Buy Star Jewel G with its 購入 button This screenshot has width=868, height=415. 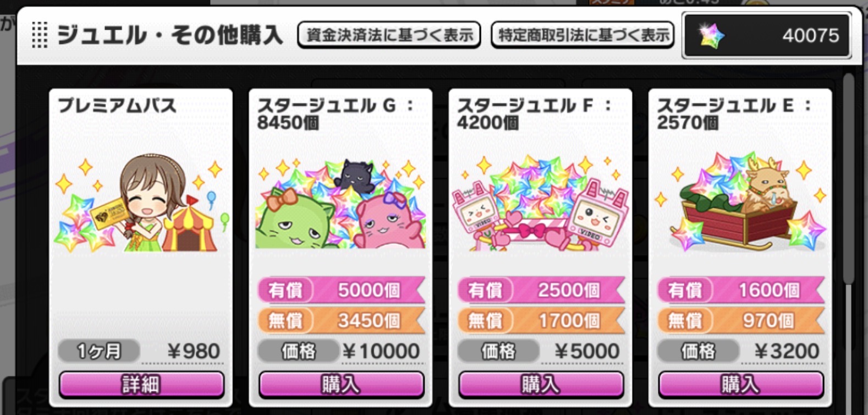341,384
